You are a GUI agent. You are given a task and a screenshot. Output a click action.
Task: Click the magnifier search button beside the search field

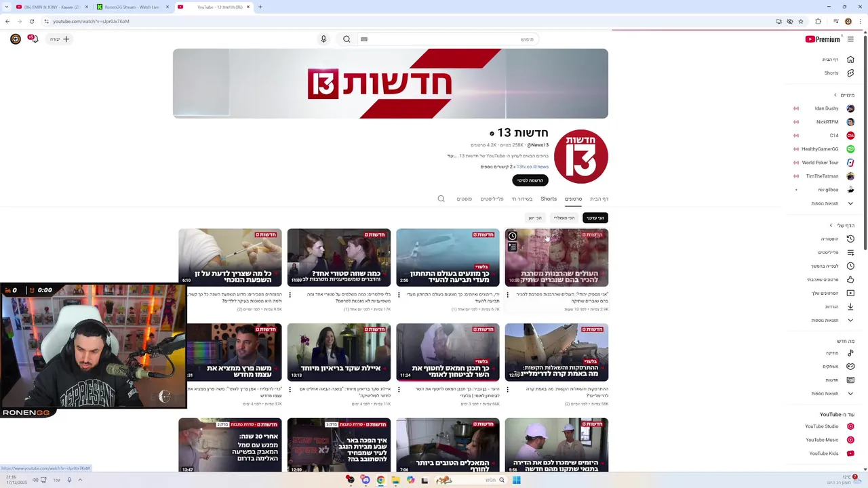click(347, 39)
